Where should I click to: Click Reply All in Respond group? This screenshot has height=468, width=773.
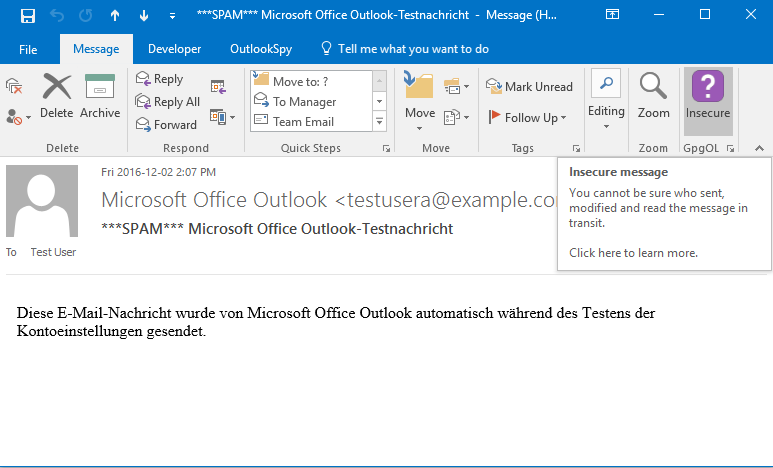click(x=167, y=102)
